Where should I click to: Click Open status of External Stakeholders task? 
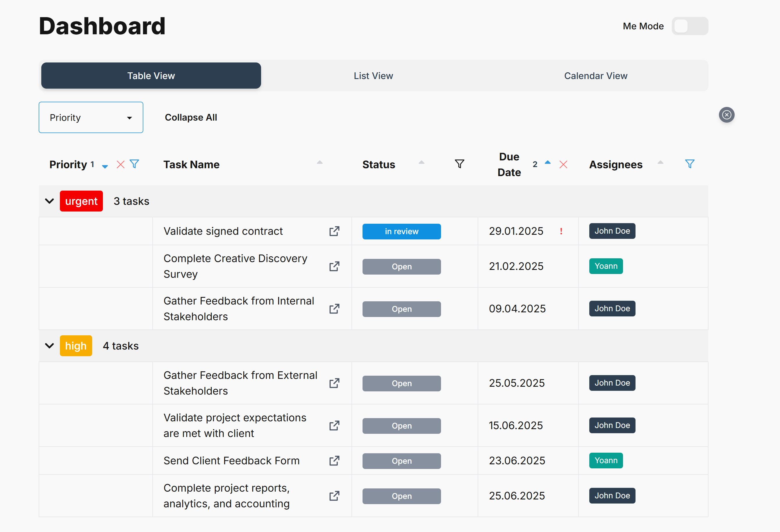click(401, 384)
